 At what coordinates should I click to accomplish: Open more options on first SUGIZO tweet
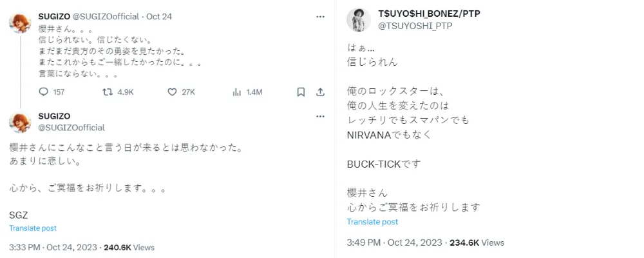coord(320,15)
